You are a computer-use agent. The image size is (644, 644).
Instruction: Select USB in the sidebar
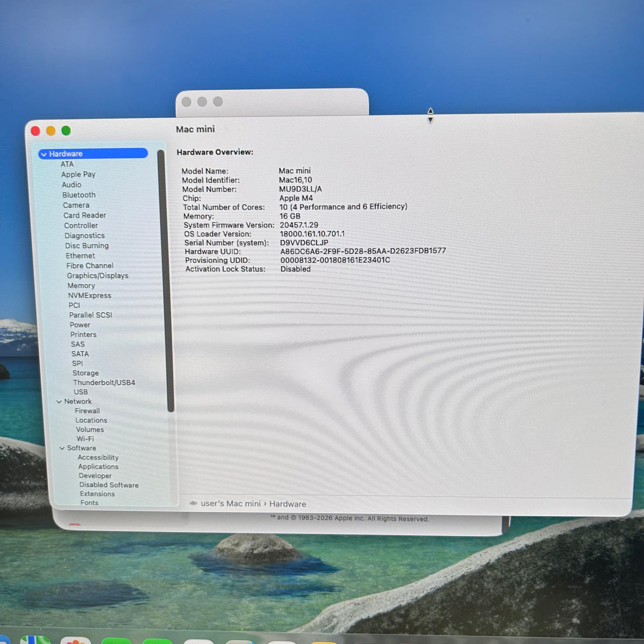tap(80, 392)
